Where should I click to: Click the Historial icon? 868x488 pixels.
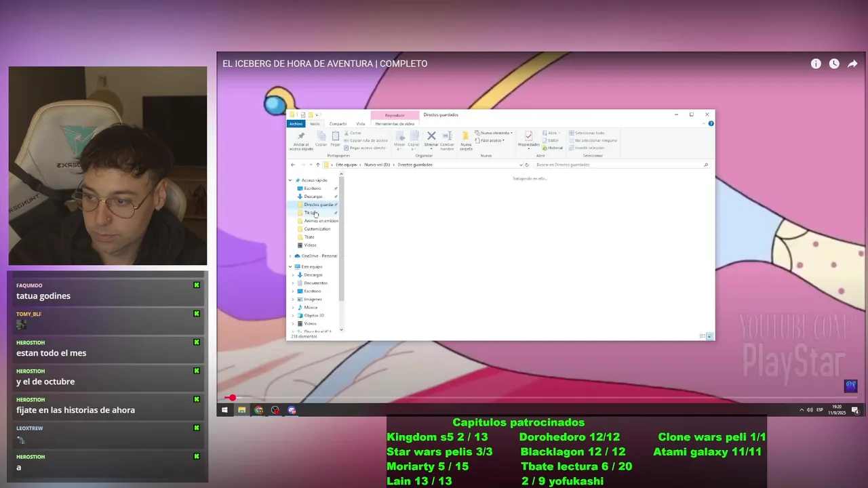coord(553,148)
